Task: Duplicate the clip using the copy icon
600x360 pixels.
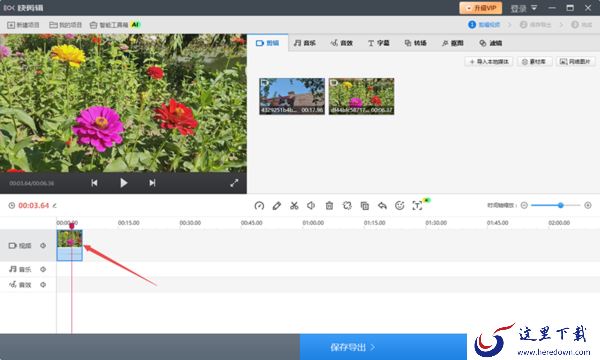Action: coord(365,206)
